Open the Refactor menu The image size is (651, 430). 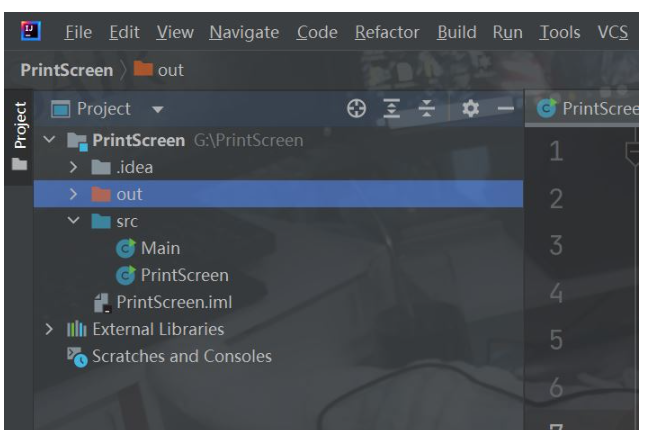(389, 32)
